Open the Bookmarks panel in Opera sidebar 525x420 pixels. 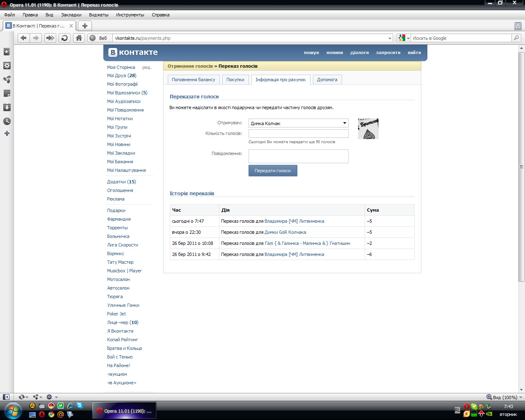7,52
